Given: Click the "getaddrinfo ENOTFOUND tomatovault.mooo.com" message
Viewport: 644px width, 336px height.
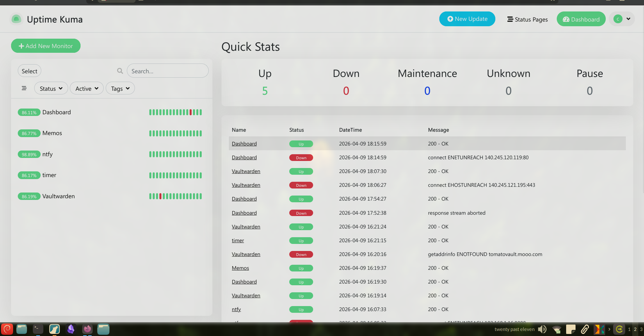Looking at the screenshot, I should coord(485,254).
